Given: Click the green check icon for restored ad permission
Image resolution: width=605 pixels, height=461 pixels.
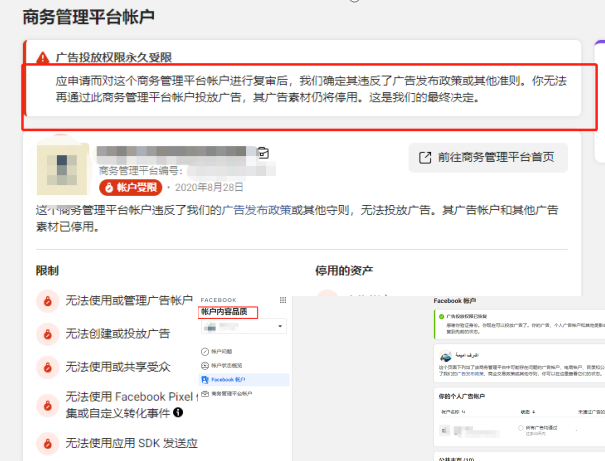Looking at the screenshot, I should (x=439, y=316).
